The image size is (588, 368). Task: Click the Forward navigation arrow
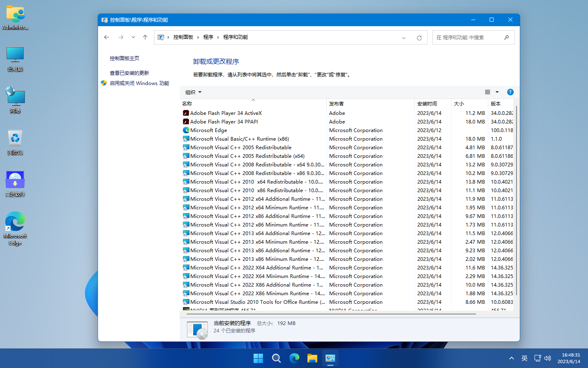tap(120, 37)
